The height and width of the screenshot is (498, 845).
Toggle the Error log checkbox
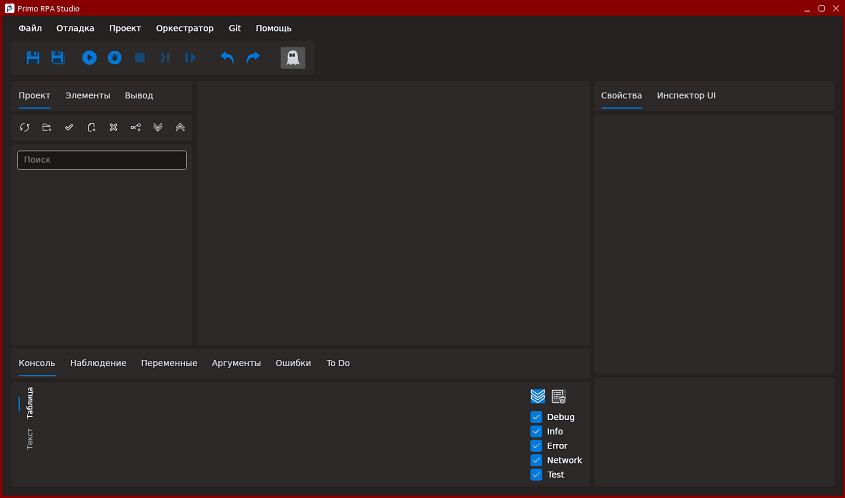536,446
